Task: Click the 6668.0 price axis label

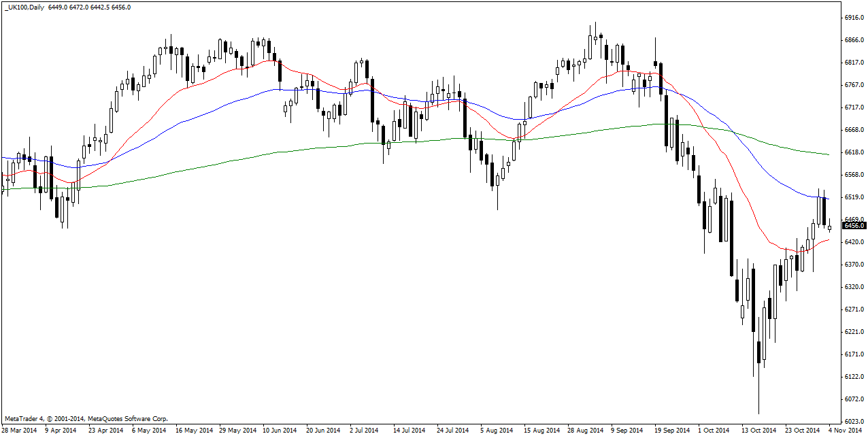Action: pos(853,130)
